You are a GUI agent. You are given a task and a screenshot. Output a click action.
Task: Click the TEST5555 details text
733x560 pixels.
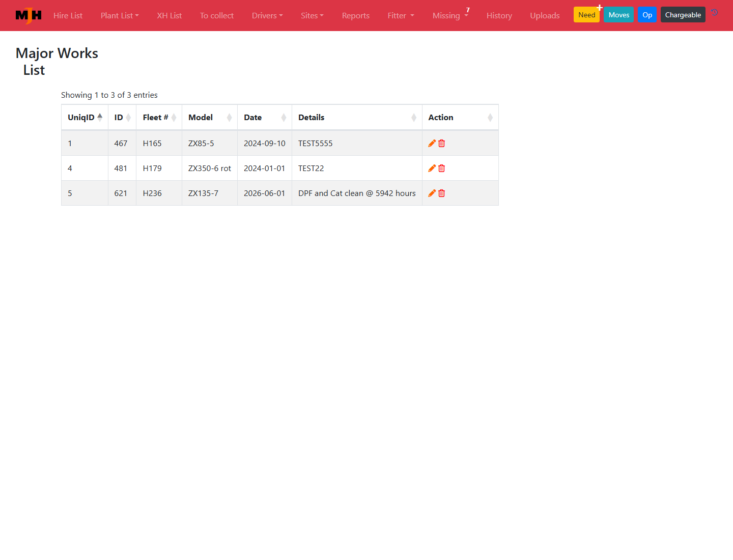click(x=315, y=144)
